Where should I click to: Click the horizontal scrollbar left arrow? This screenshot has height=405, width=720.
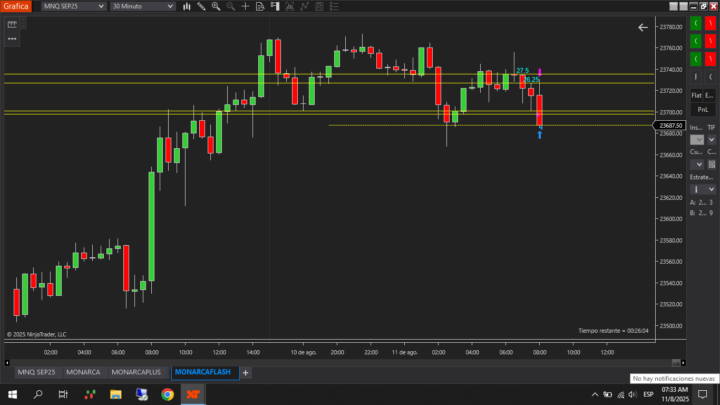(x=7, y=363)
